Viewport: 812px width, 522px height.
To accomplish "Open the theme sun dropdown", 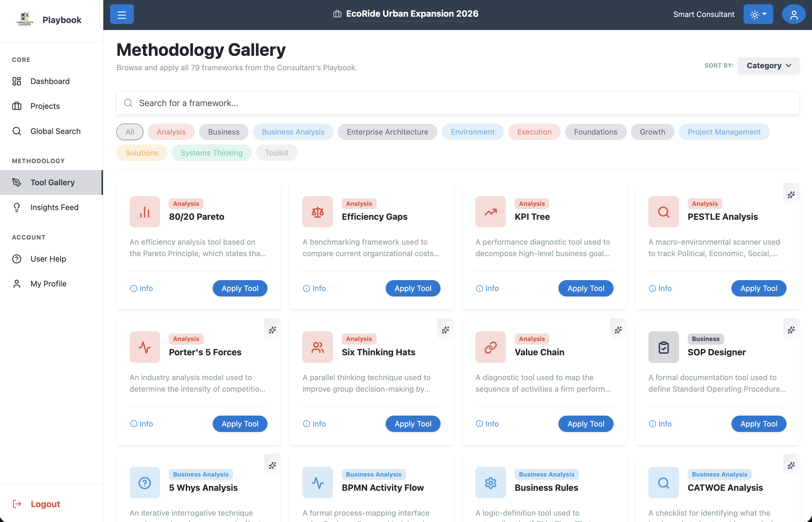I will (758, 15).
